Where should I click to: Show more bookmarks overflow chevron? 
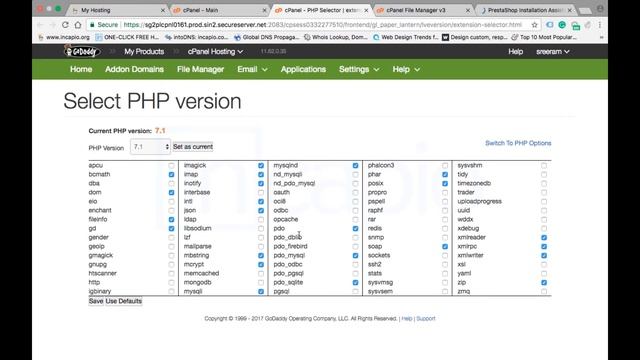click(x=601, y=37)
